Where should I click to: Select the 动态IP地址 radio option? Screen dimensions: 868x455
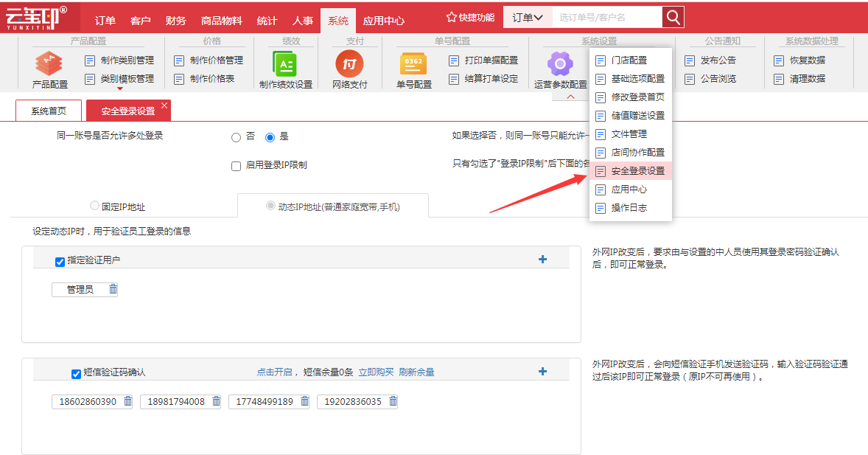[270, 206]
